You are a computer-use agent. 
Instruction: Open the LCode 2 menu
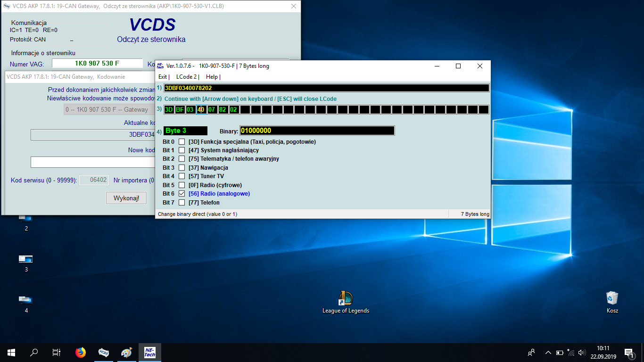pyautogui.click(x=187, y=77)
